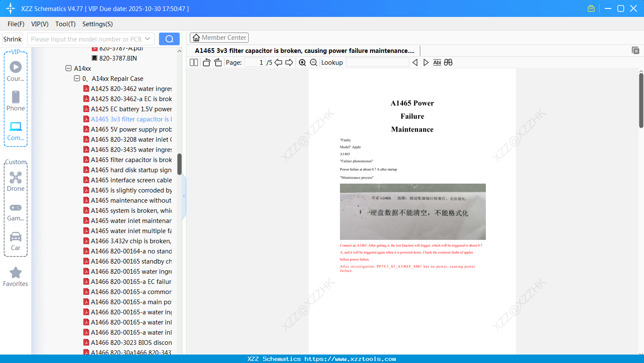Click the binoculars search icon
Image resolution: width=644 pixels, height=363 pixels.
[448, 63]
